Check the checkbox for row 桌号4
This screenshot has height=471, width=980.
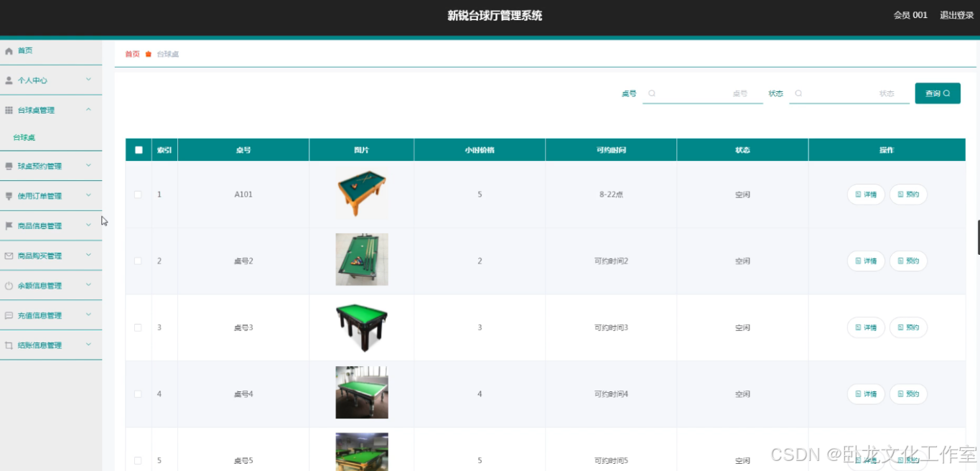click(138, 394)
